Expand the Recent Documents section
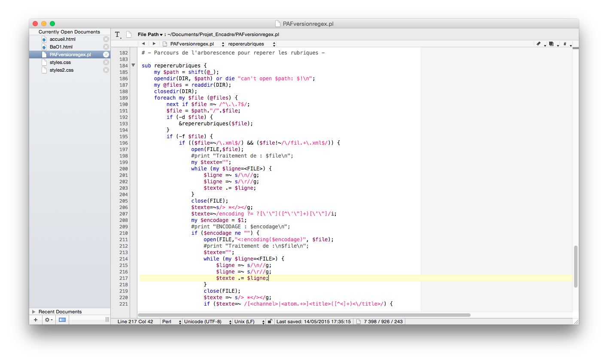The height and width of the screenshot is (364, 608). point(33,312)
